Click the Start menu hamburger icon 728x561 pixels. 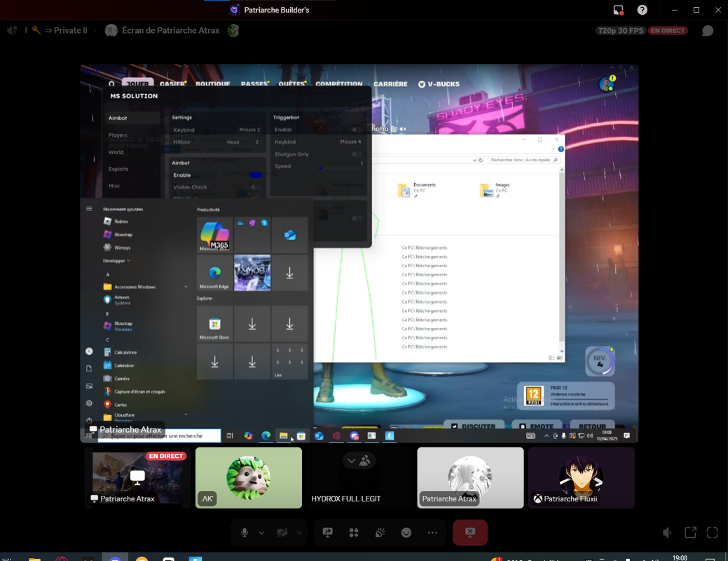click(89, 209)
